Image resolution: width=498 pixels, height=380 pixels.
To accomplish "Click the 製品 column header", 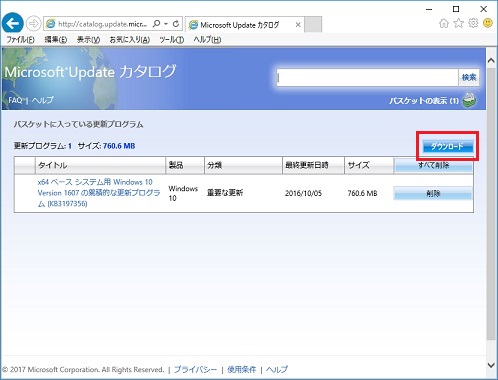I will (x=185, y=165).
